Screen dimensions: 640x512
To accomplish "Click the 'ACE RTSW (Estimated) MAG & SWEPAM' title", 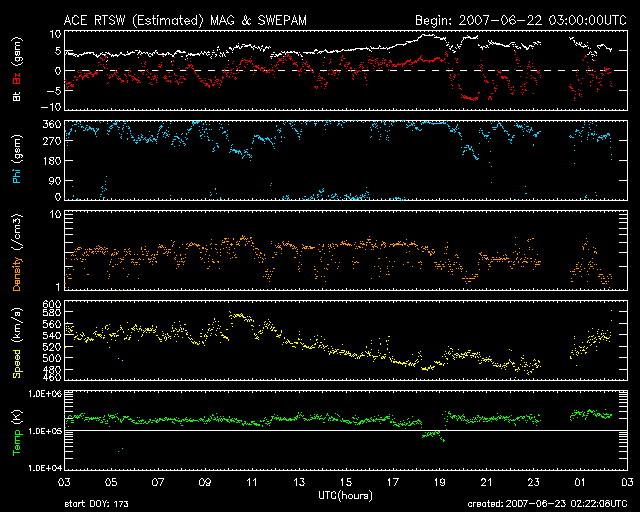I will tap(185, 20).
